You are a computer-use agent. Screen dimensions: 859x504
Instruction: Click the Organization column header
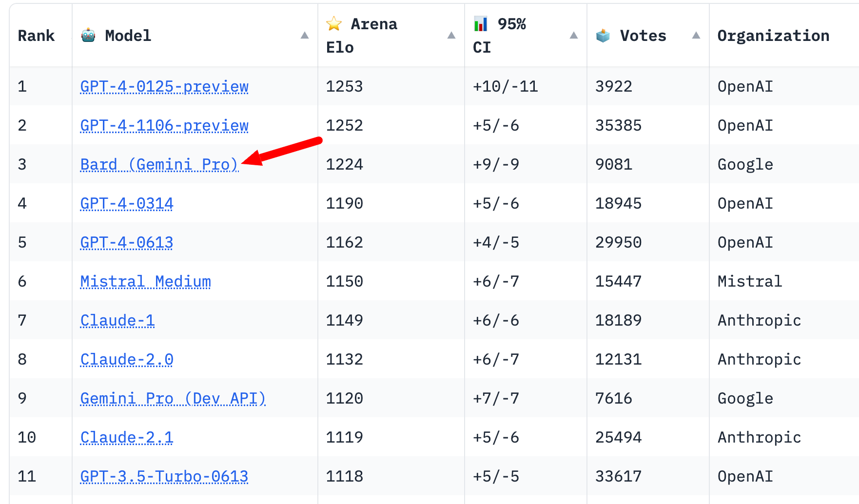pyautogui.click(x=773, y=36)
